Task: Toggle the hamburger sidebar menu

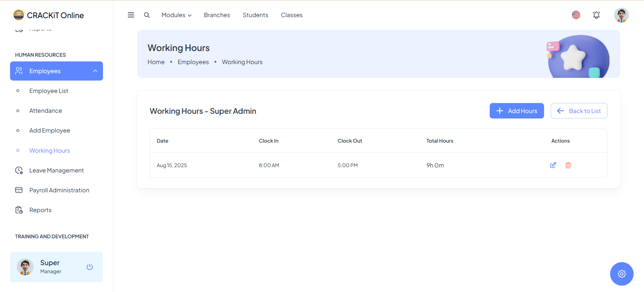Action: point(131,15)
